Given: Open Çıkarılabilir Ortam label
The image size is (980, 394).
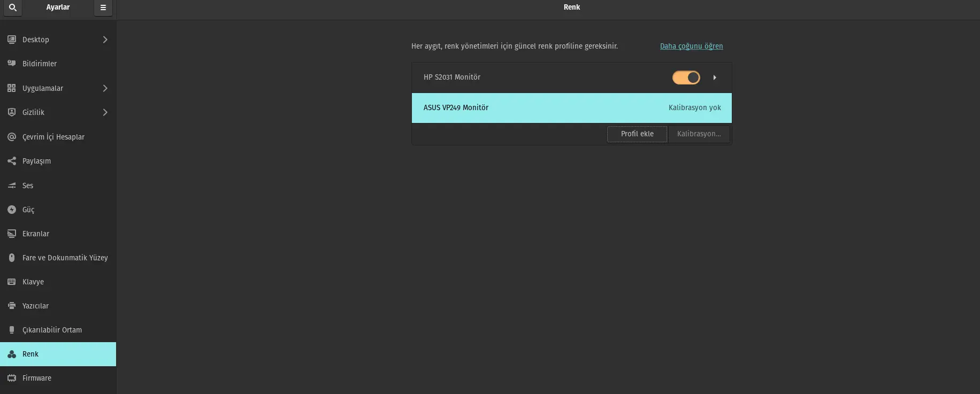Looking at the screenshot, I should click(52, 330).
